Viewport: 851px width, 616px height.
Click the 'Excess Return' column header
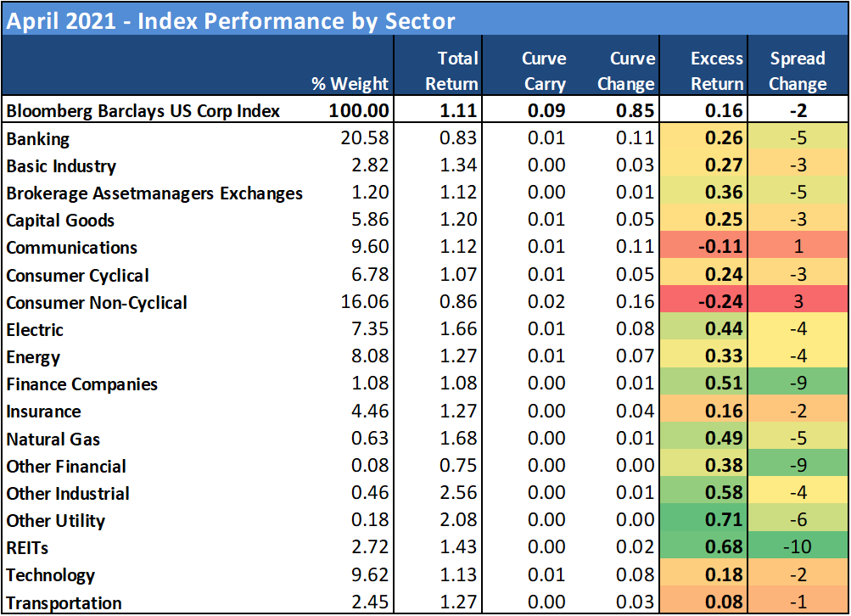[717, 71]
